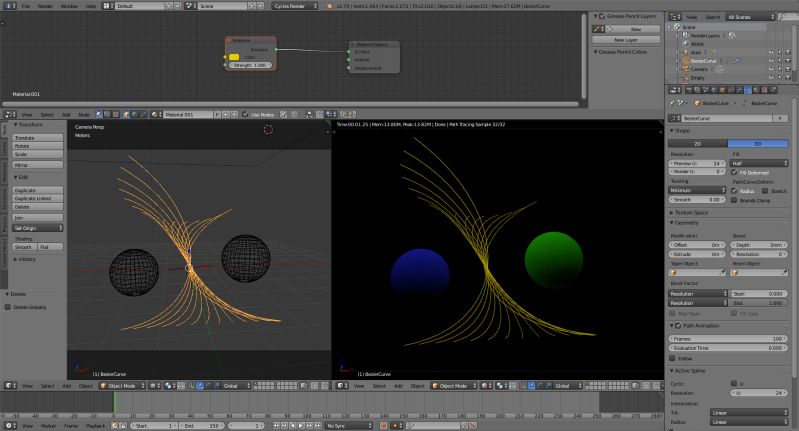Enable the Cyclic U checkbox
The height and width of the screenshot is (431, 799).
(x=734, y=383)
